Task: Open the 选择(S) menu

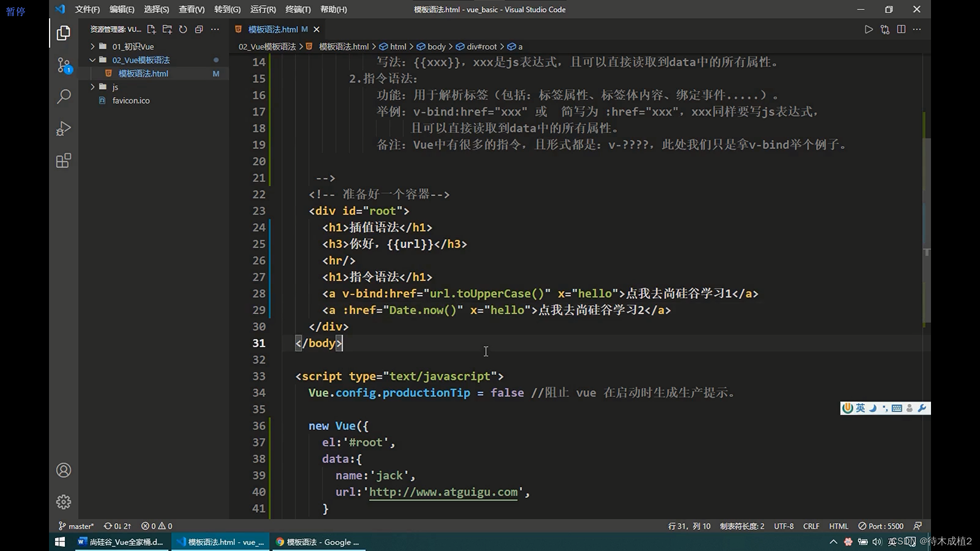Action: [156, 9]
